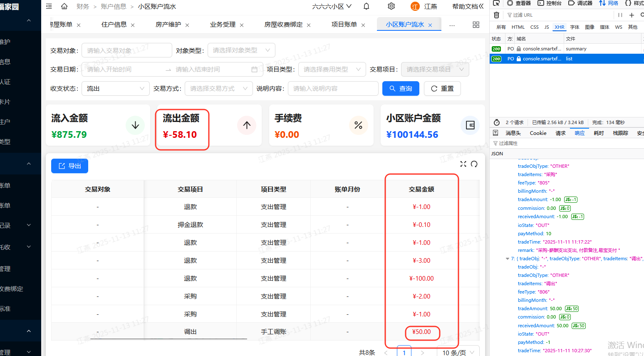Image resolution: width=644 pixels, height=356 pixels.
Task: Refresh the table with the reload icon
Action: point(474,164)
